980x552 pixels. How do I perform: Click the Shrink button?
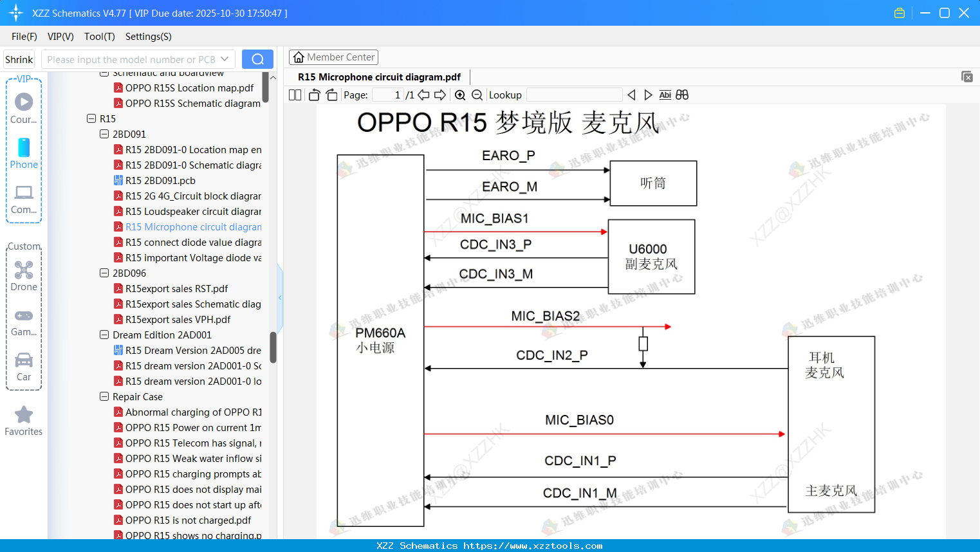[19, 59]
